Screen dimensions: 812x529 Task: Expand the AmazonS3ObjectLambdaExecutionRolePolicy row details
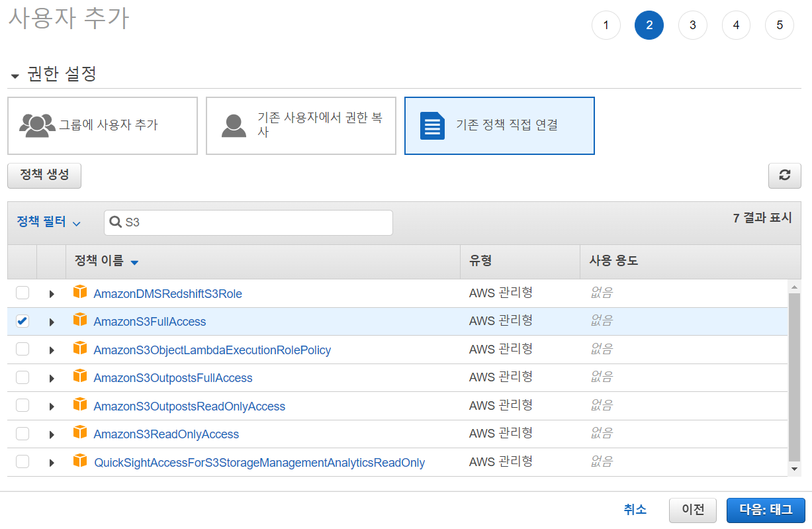[x=52, y=350]
